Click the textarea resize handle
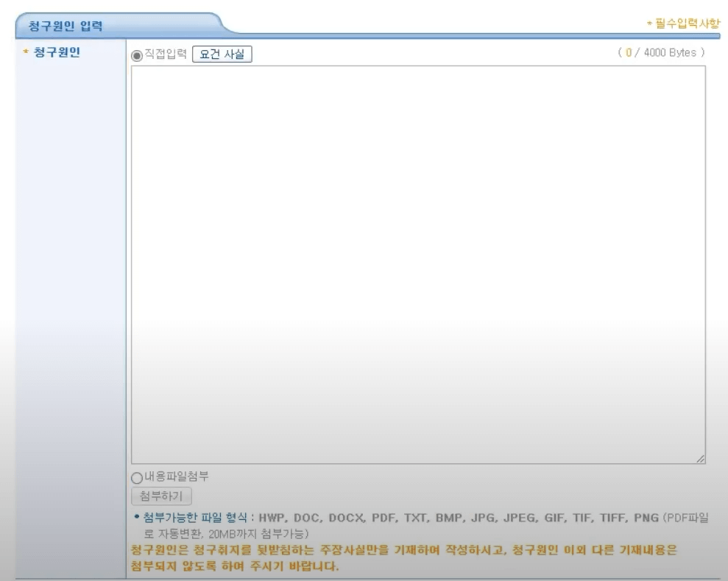Screen dimensions: 728x581 [699, 457]
